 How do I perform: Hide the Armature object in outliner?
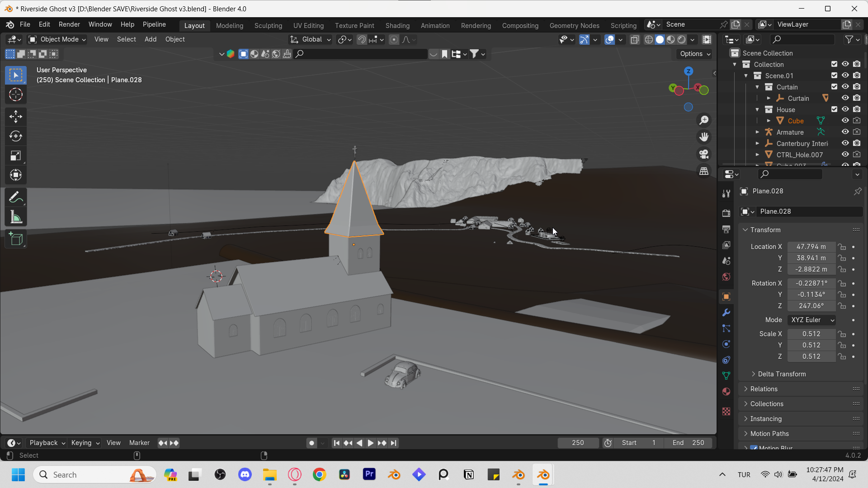coord(845,132)
